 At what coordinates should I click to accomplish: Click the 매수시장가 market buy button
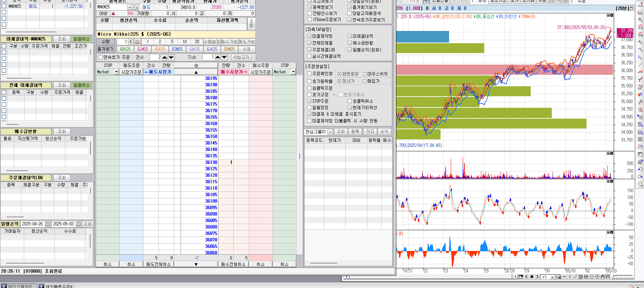(233, 72)
